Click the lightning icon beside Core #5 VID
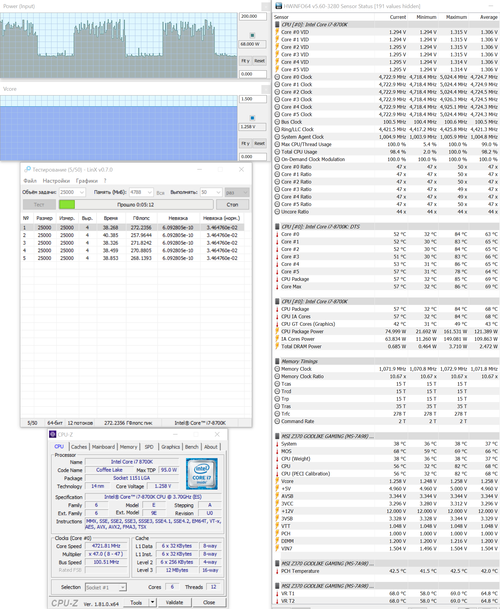Screen dimensions: 500x609 [x=277, y=69]
